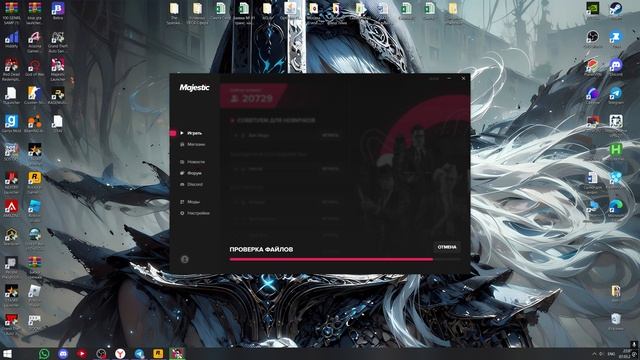Open the Steam desktop shortcut
Screen dimensions: 640x360
(x=616, y=10)
